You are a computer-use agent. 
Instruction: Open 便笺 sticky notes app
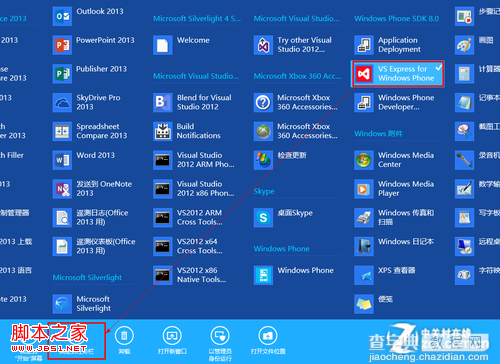[x=374, y=304]
